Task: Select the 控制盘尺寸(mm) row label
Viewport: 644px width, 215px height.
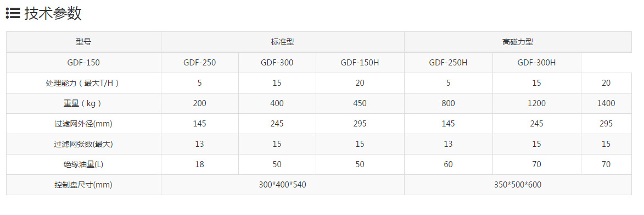Action: click(83, 185)
